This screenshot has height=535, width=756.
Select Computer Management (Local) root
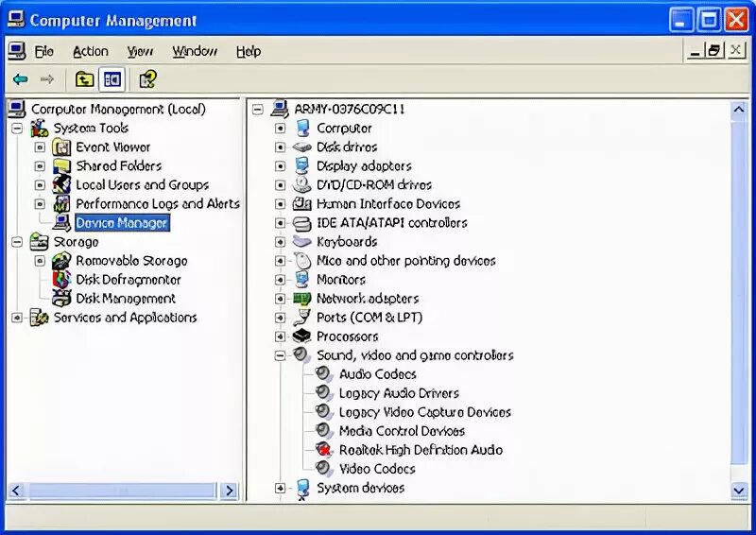(118, 109)
